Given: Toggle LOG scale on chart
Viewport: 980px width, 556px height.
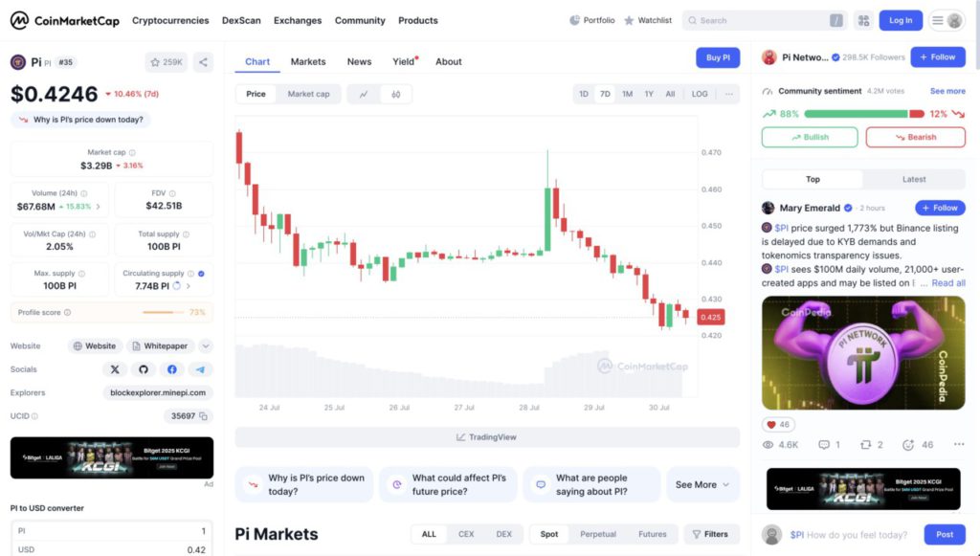Looking at the screenshot, I should (x=700, y=95).
